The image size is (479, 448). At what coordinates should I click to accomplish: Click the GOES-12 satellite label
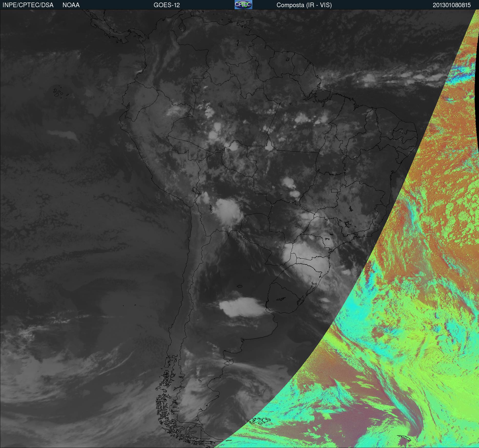pos(167,5)
